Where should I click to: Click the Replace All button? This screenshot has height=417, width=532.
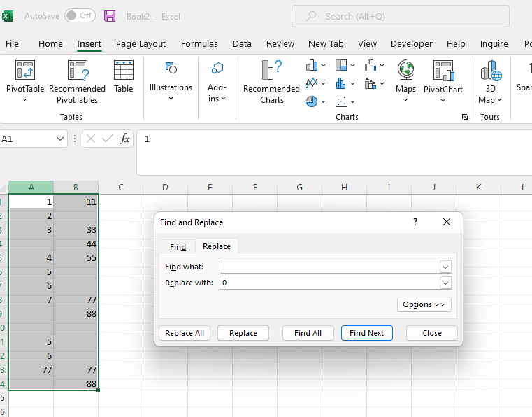185,333
